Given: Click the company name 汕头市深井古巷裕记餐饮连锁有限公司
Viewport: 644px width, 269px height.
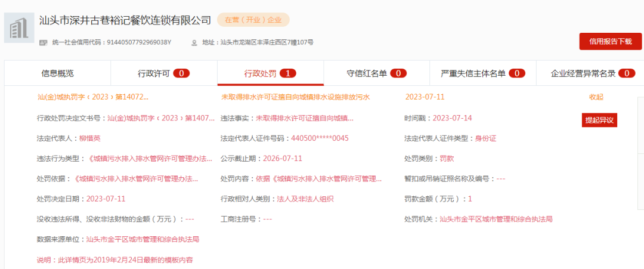Looking at the screenshot, I should [125, 20].
